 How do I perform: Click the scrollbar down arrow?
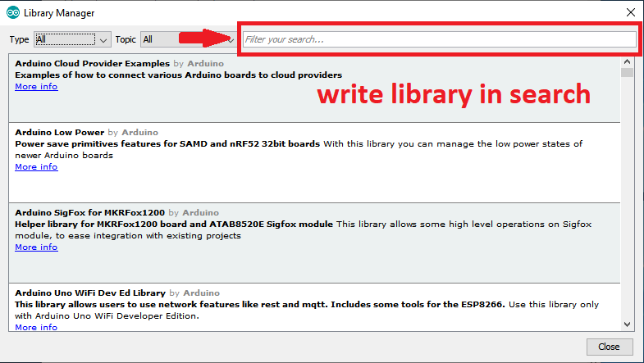pyautogui.click(x=627, y=324)
